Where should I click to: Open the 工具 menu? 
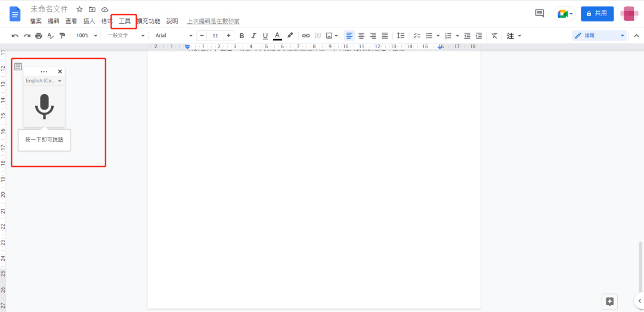click(x=125, y=21)
